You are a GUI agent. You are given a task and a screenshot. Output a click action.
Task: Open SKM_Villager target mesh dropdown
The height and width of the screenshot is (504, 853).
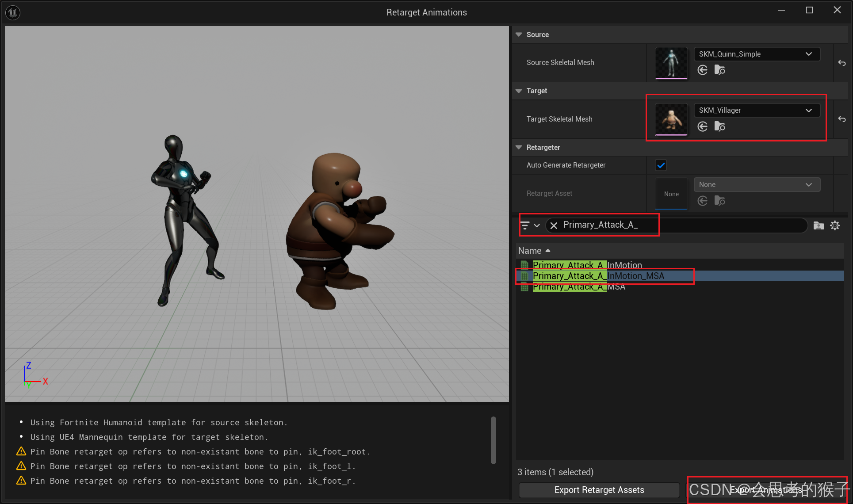click(x=757, y=110)
